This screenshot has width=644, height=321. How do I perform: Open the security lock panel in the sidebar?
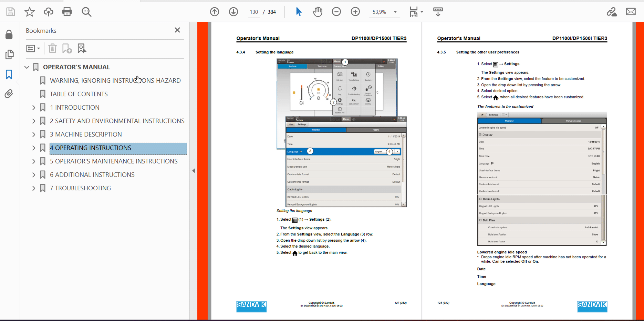pos(9,34)
